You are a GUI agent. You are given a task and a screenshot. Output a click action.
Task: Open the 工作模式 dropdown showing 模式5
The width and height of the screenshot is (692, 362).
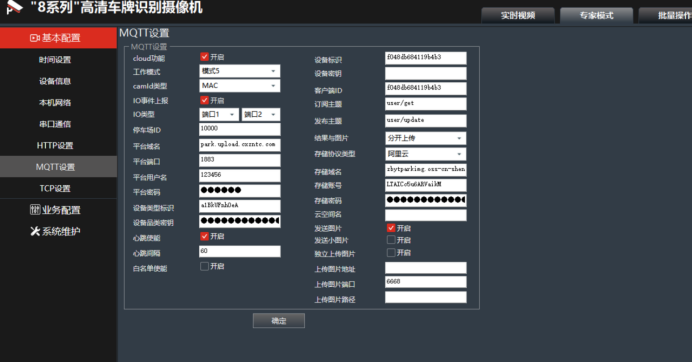[x=240, y=71]
